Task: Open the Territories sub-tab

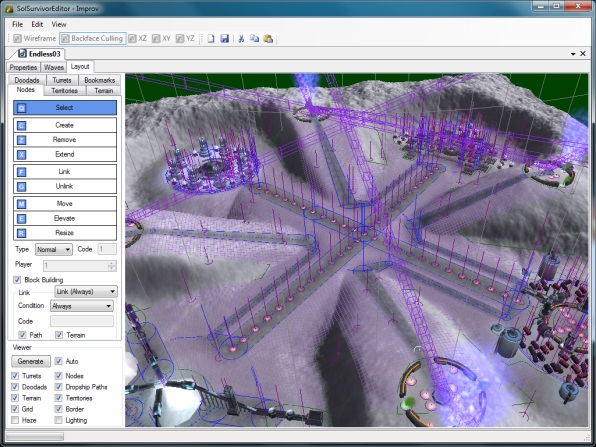Action: click(x=65, y=90)
